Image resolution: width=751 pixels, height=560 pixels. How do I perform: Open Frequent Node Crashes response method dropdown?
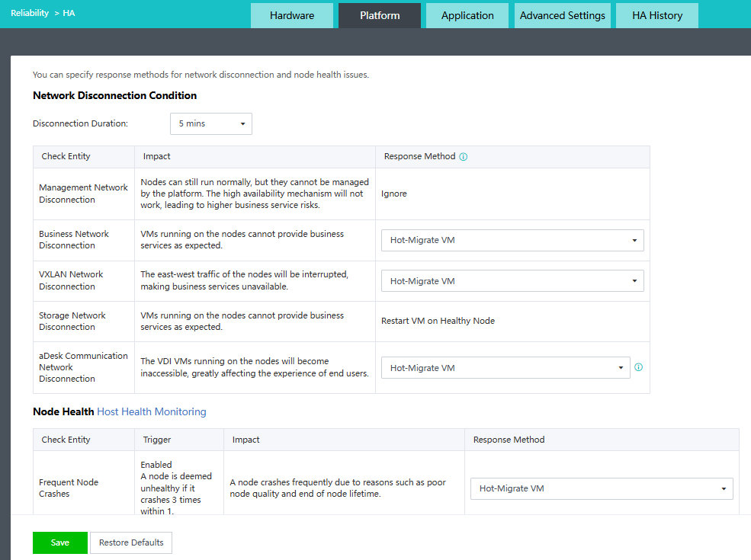[602, 489]
